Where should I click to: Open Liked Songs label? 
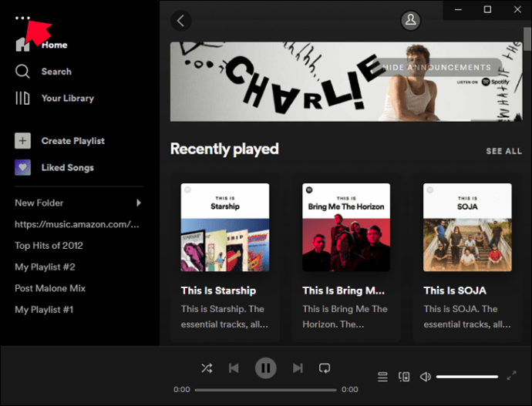[68, 167]
